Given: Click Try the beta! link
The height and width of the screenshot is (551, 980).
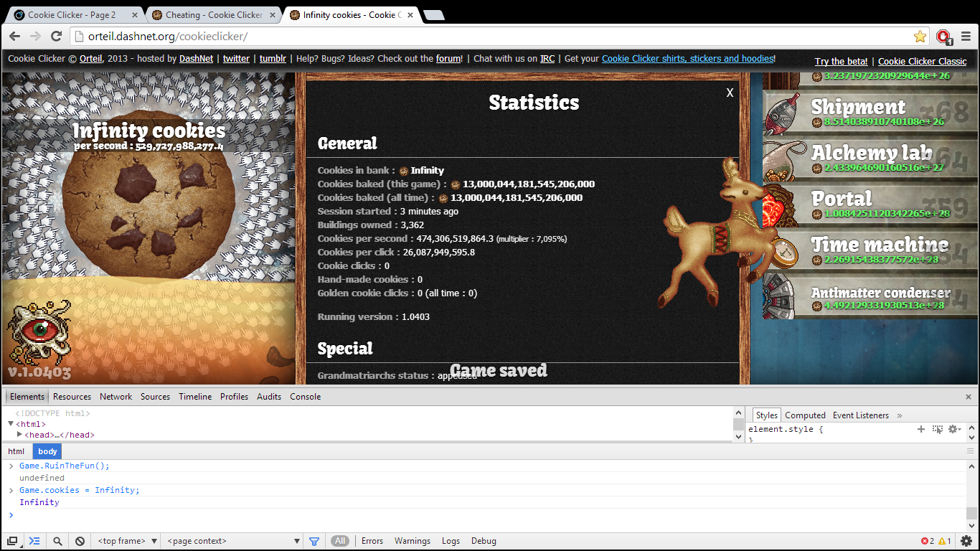Looking at the screenshot, I should point(841,62).
